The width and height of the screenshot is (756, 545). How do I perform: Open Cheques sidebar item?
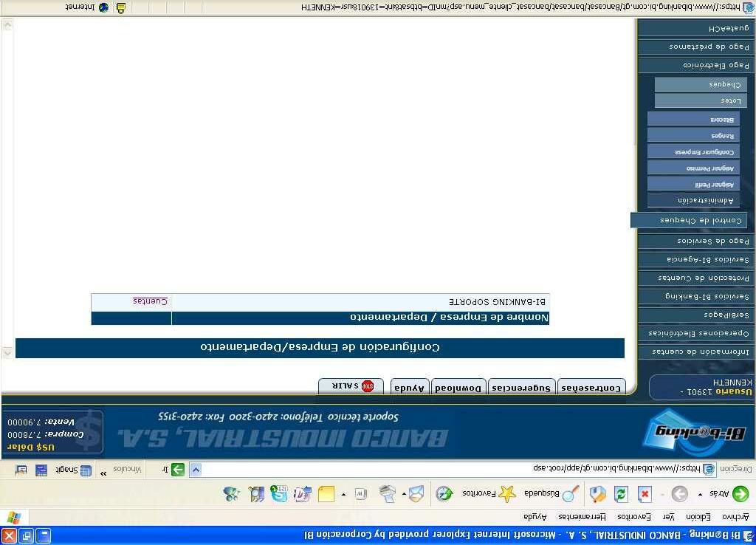[x=701, y=84]
